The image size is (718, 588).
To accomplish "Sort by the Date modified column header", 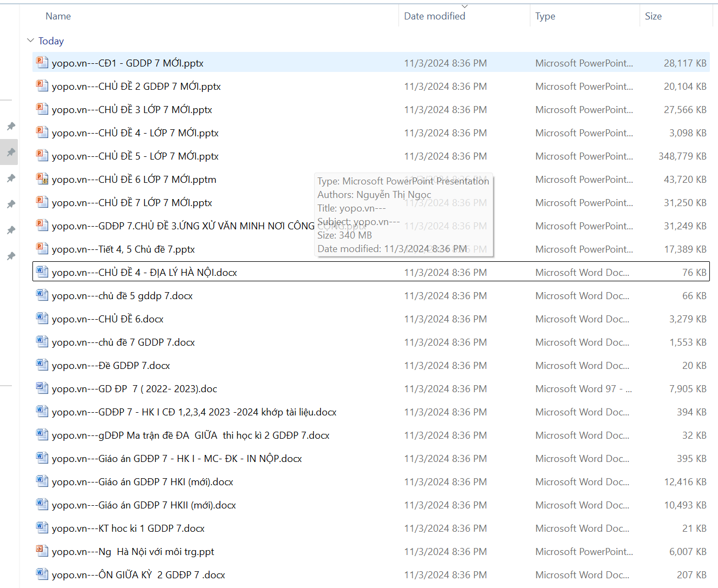I will click(x=435, y=16).
